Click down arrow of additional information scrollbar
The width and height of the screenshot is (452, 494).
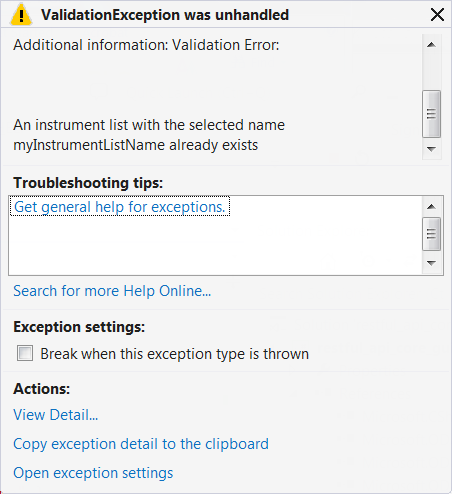click(431, 149)
